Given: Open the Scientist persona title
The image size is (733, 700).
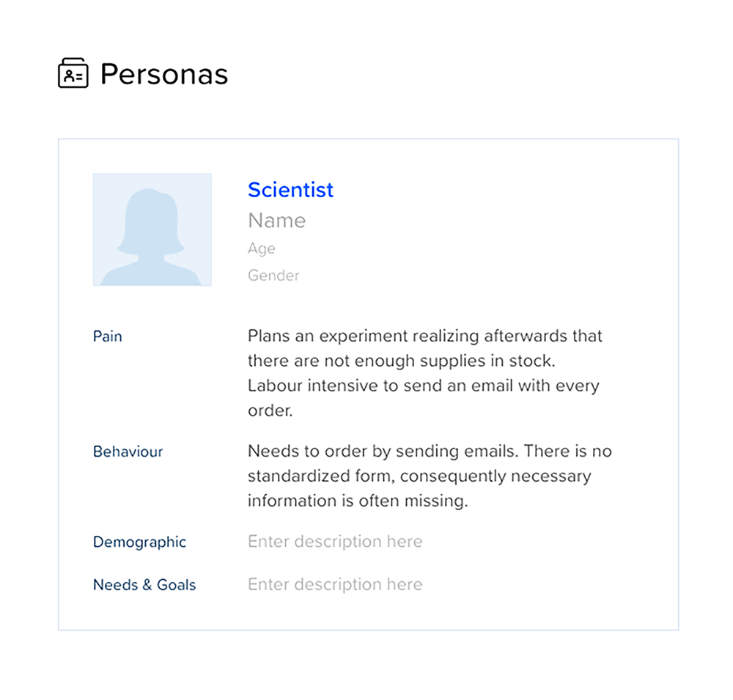Looking at the screenshot, I should (290, 190).
